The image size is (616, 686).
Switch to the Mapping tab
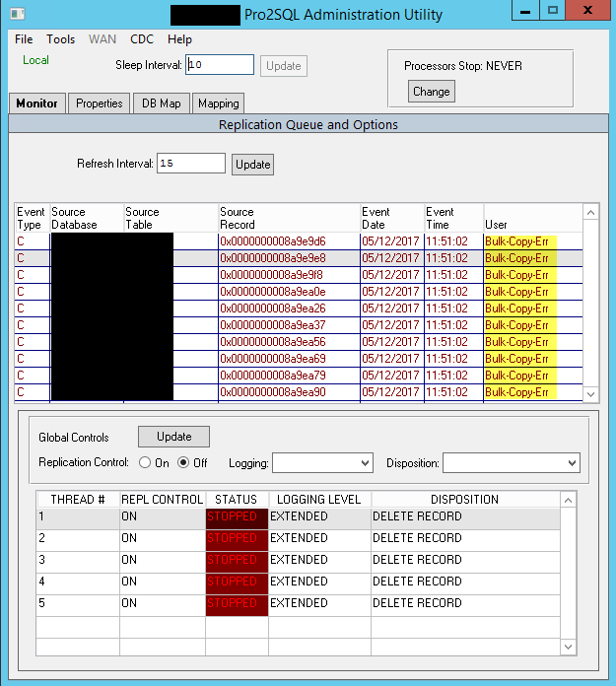(219, 103)
